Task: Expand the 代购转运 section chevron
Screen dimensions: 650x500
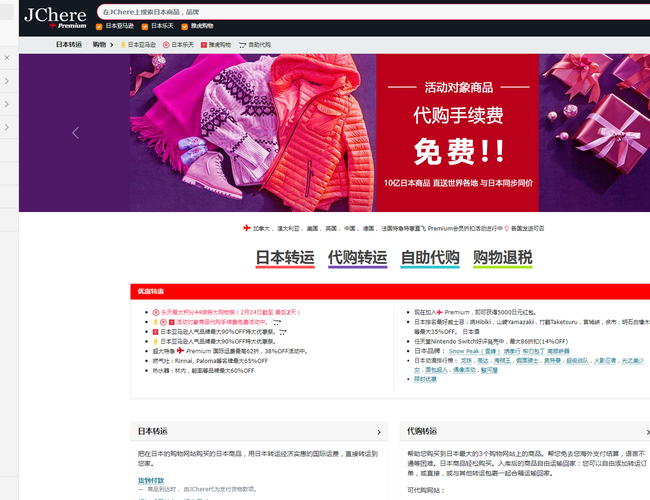Action: pyautogui.click(x=645, y=432)
